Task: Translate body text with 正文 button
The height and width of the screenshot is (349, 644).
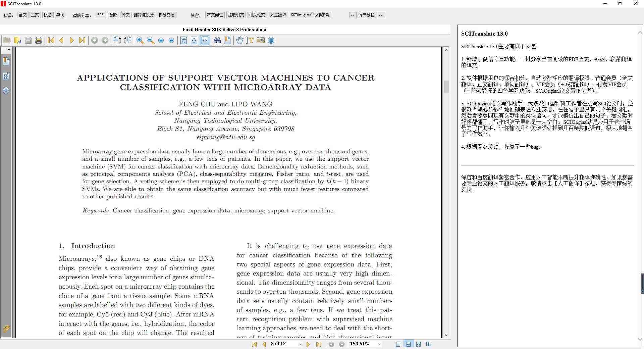Action: (x=35, y=15)
